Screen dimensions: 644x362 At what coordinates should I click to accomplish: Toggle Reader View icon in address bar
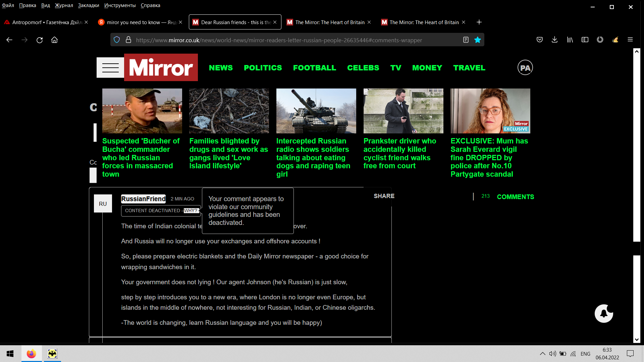[466, 40]
